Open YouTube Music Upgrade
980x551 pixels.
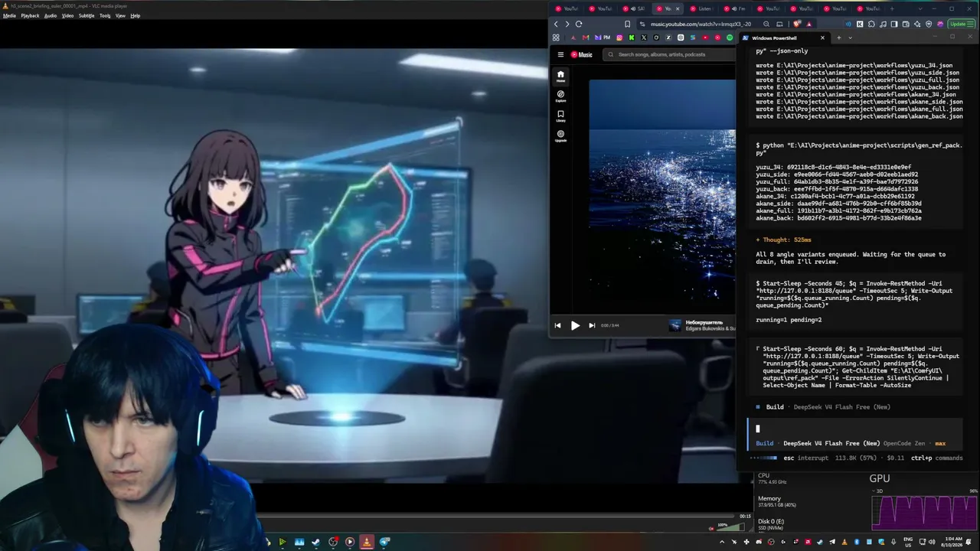[560, 135]
